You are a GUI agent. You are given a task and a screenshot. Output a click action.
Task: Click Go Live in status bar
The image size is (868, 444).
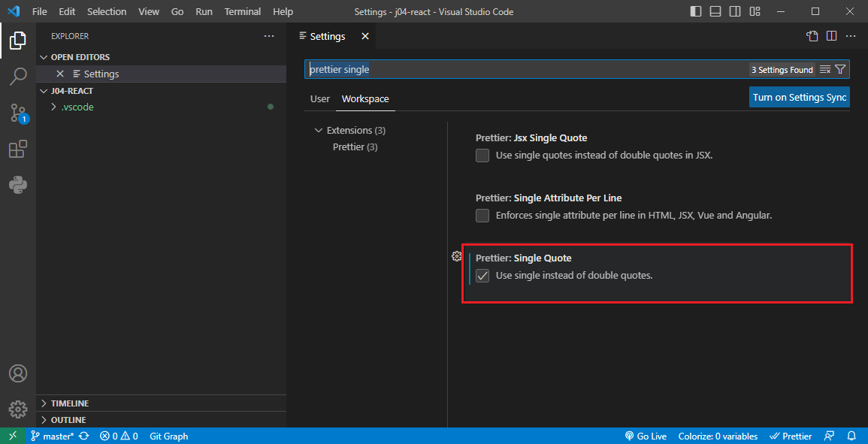pos(646,436)
